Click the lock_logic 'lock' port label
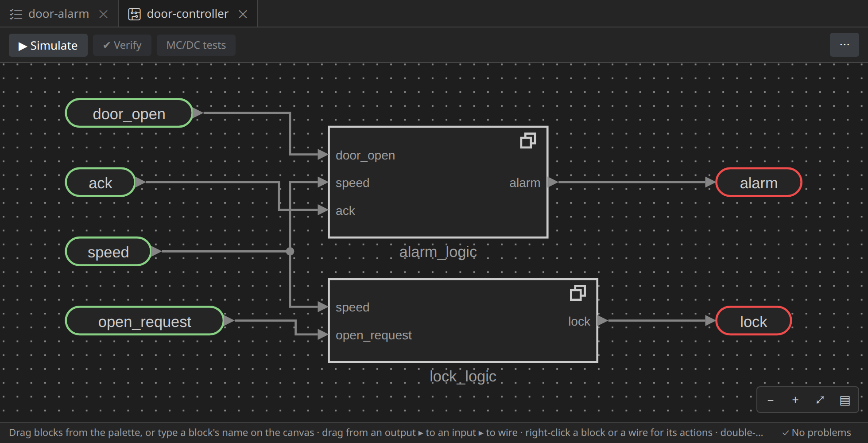The height and width of the screenshot is (443, 868). point(579,322)
